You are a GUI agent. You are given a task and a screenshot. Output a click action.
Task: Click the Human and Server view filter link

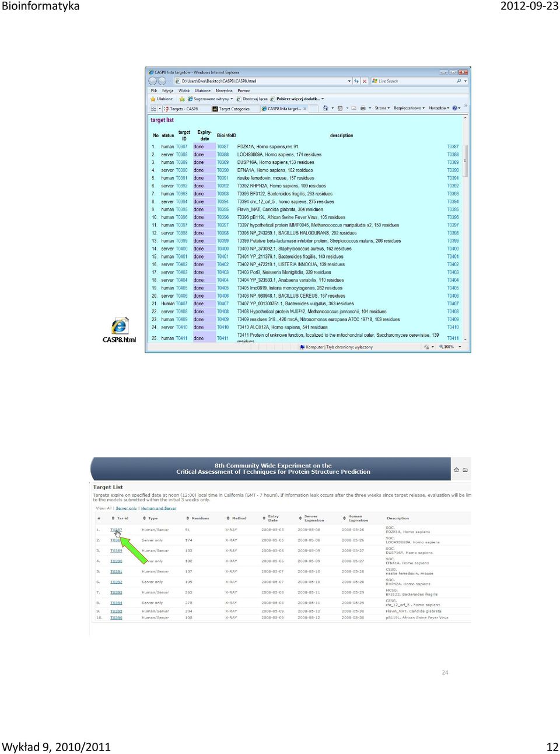159,508
